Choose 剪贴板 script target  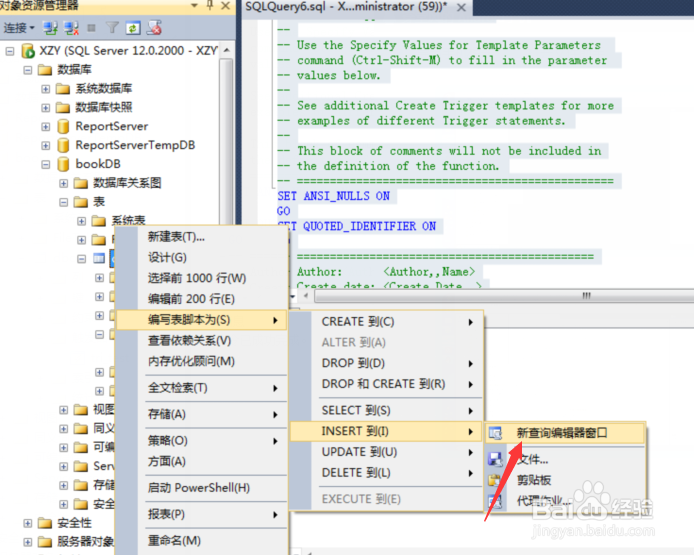pos(565,480)
